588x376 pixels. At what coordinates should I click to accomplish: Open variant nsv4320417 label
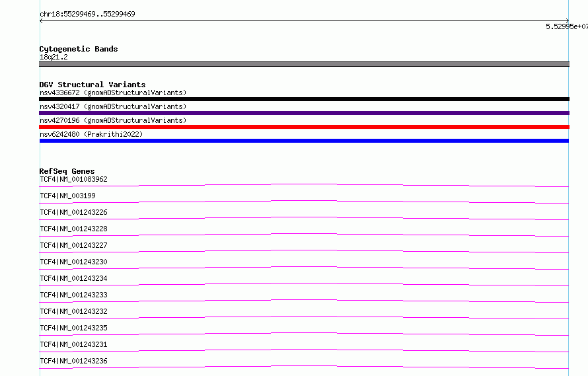pyautogui.click(x=113, y=106)
